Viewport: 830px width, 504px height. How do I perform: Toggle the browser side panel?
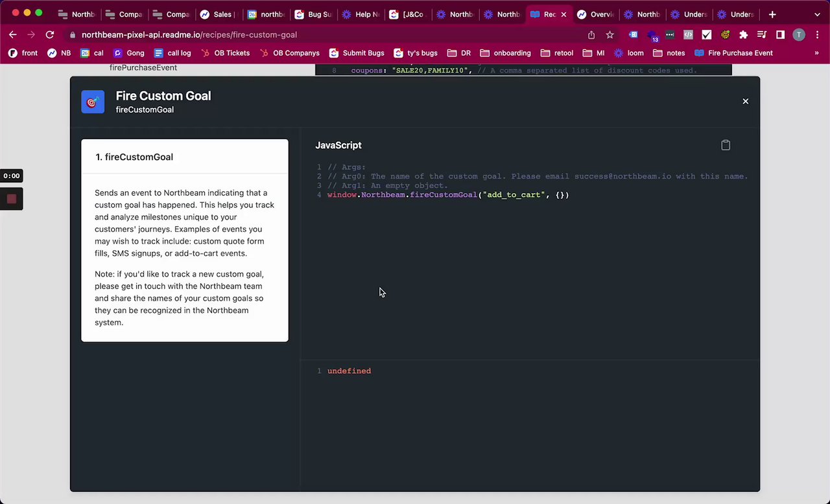point(780,35)
